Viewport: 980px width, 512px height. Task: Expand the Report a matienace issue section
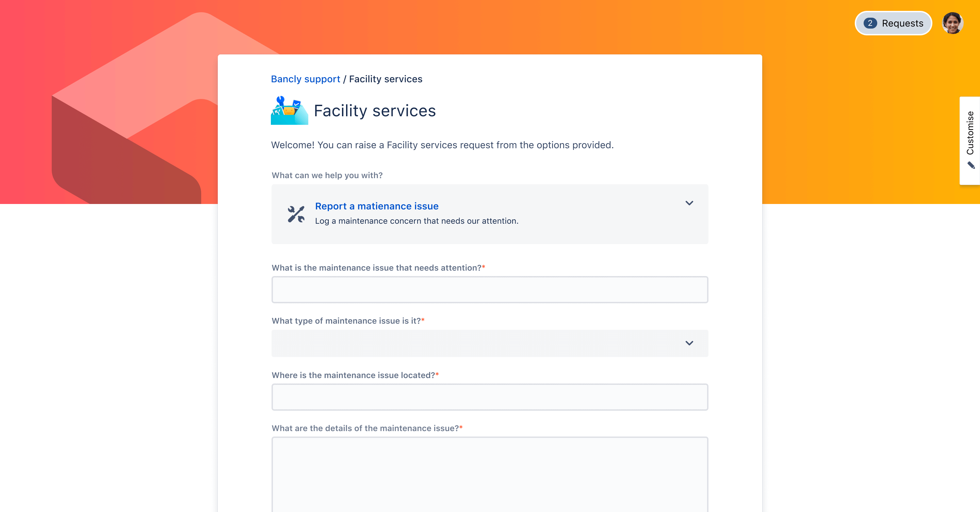click(x=689, y=203)
